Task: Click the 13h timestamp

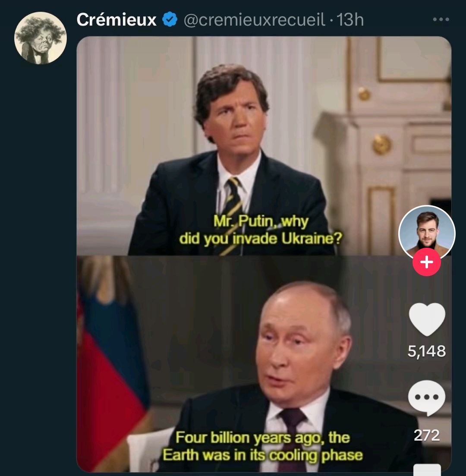Action: (x=350, y=20)
